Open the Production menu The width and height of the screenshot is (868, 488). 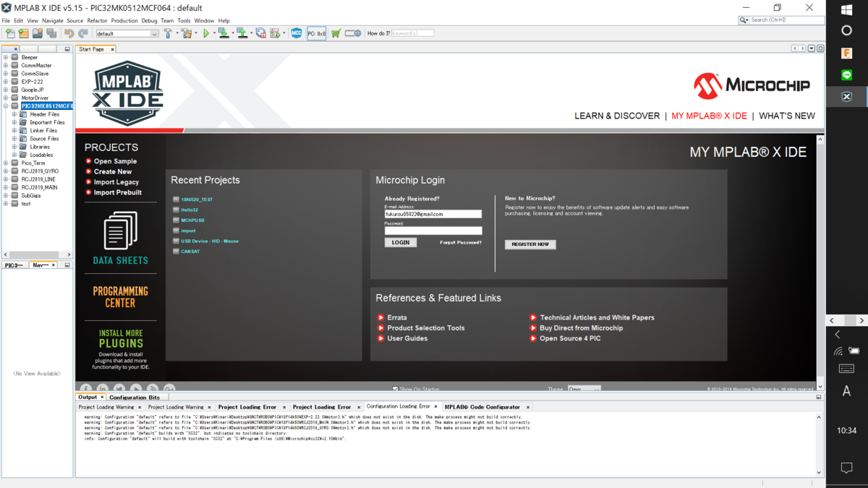(x=124, y=21)
